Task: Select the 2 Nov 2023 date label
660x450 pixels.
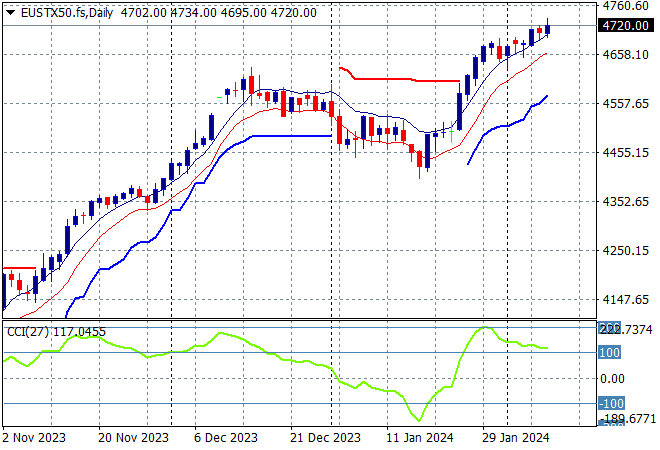Action: point(35,438)
